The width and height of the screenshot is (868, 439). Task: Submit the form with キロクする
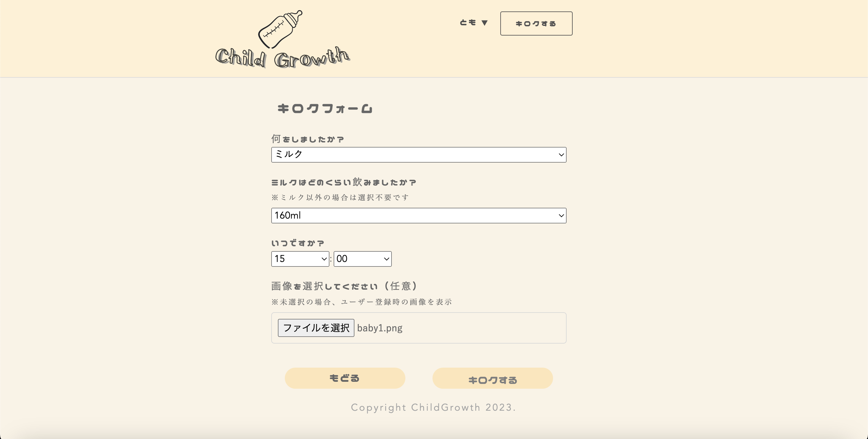pyautogui.click(x=492, y=378)
